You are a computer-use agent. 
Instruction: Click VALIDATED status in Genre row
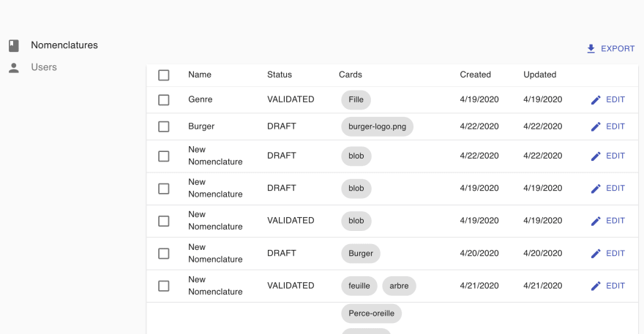[291, 99]
